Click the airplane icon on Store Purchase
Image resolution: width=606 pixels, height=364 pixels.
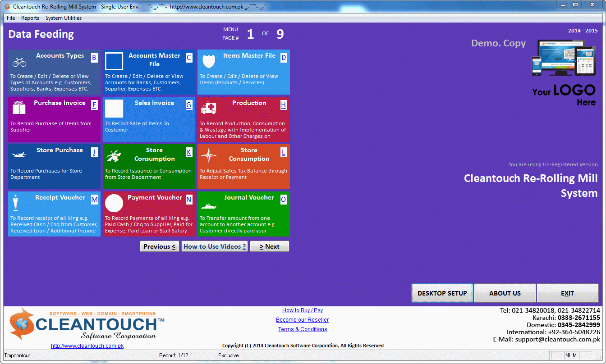coord(19,155)
